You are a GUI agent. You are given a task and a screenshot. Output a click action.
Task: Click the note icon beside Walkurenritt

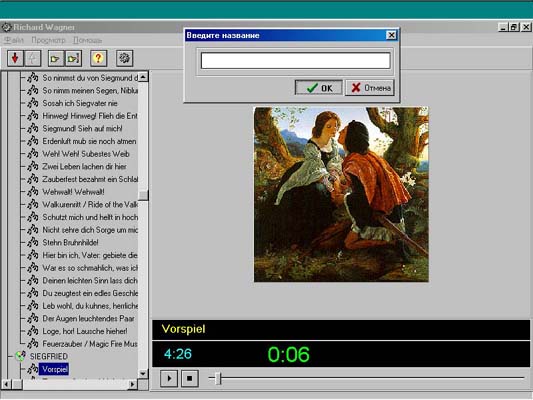(33, 204)
